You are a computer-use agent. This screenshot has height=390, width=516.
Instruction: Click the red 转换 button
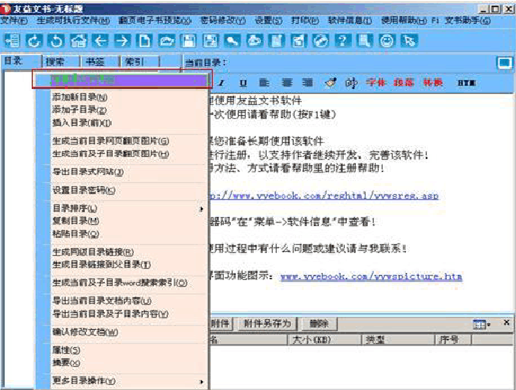coord(433,82)
